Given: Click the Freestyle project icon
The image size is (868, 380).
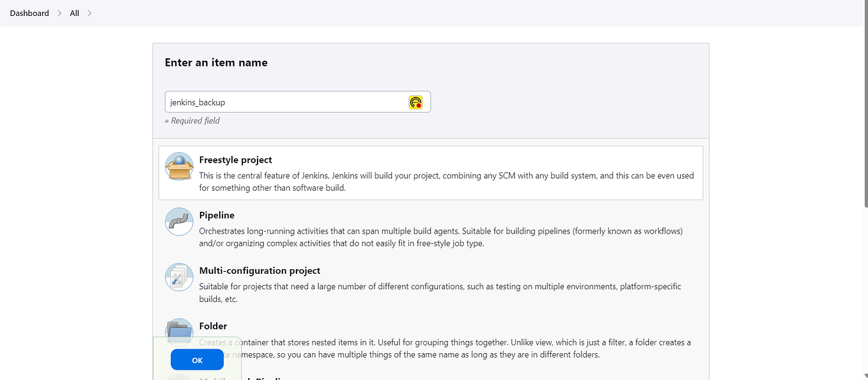Looking at the screenshot, I should click(179, 165).
